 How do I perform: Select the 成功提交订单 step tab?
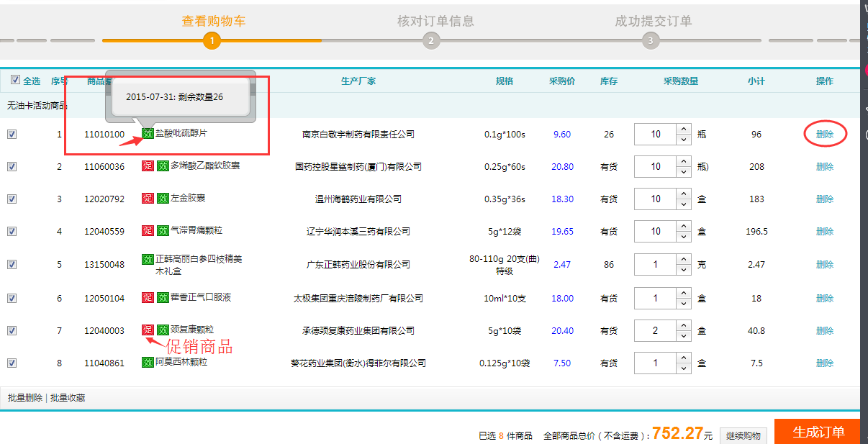point(653,21)
